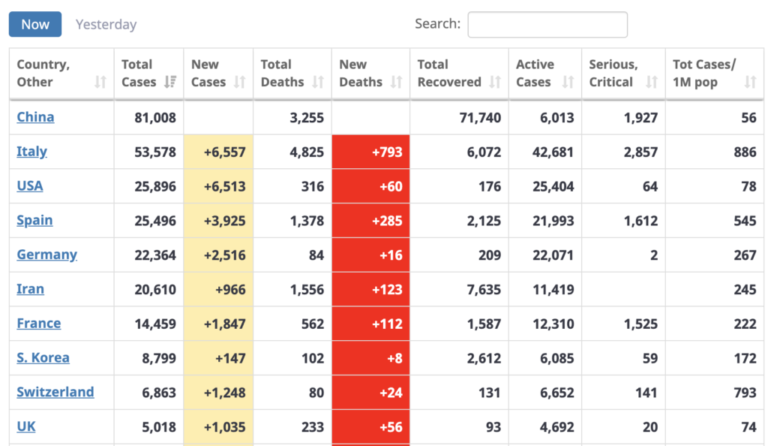768x446 pixels.
Task: Select Switzerland cases per million 793
Action: pos(745,393)
